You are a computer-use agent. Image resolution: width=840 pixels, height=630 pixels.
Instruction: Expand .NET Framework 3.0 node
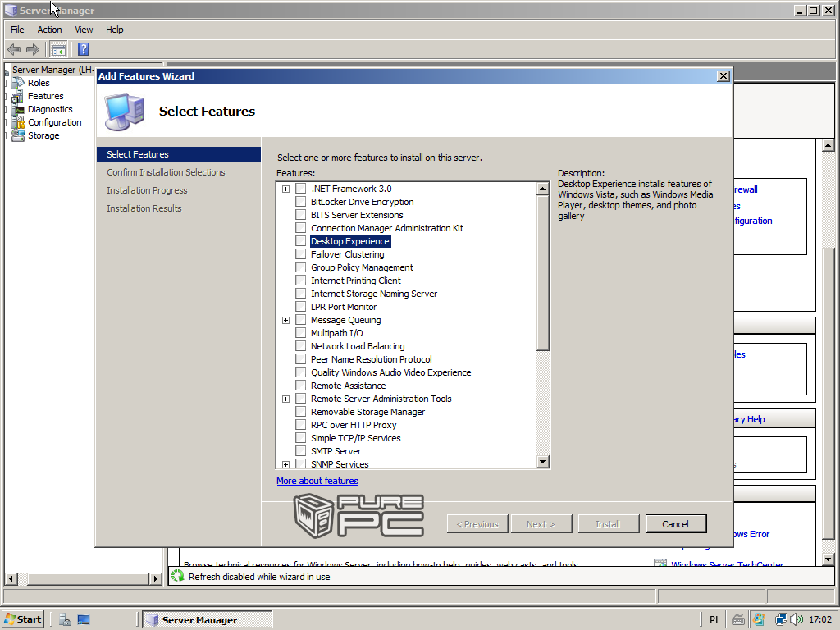tap(286, 189)
